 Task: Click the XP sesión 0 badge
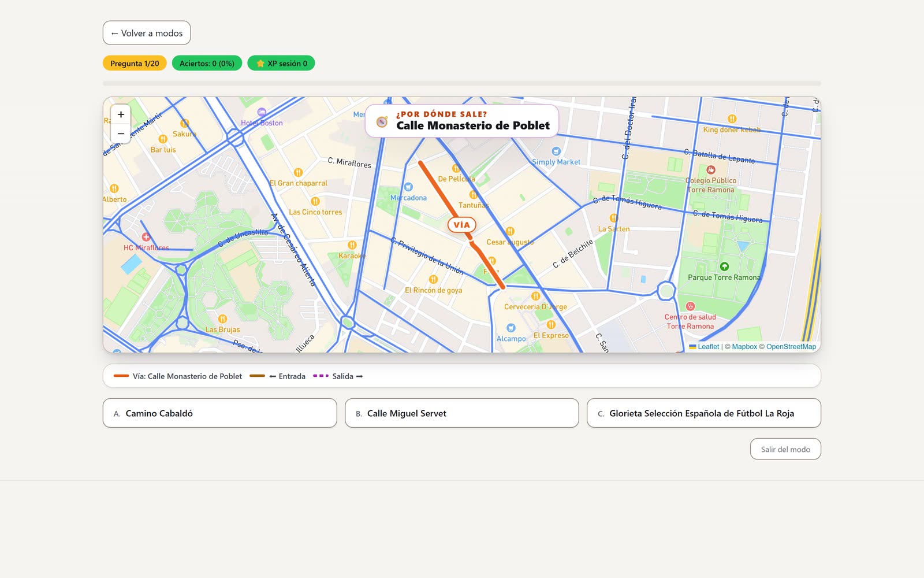(281, 64)
